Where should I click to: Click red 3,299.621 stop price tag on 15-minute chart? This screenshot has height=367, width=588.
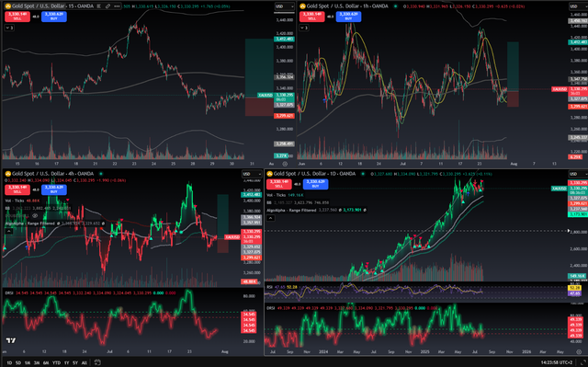(284, 116)
